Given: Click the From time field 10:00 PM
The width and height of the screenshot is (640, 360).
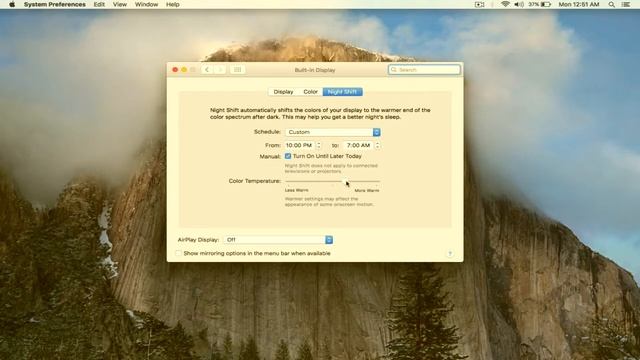Looking at the screenshot, I should coord(300,145).
